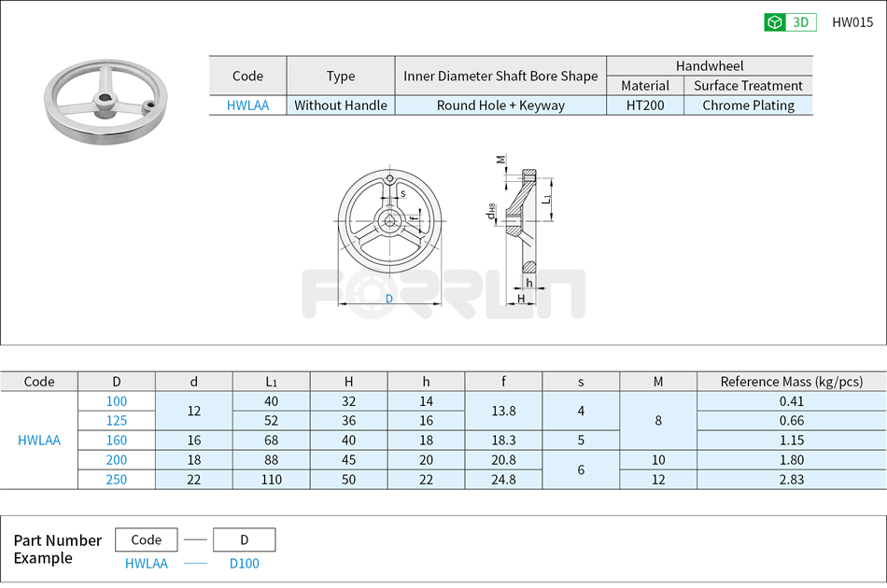Open size D160 specifications row
Screen dimensions: 887x588
[117, 441]
